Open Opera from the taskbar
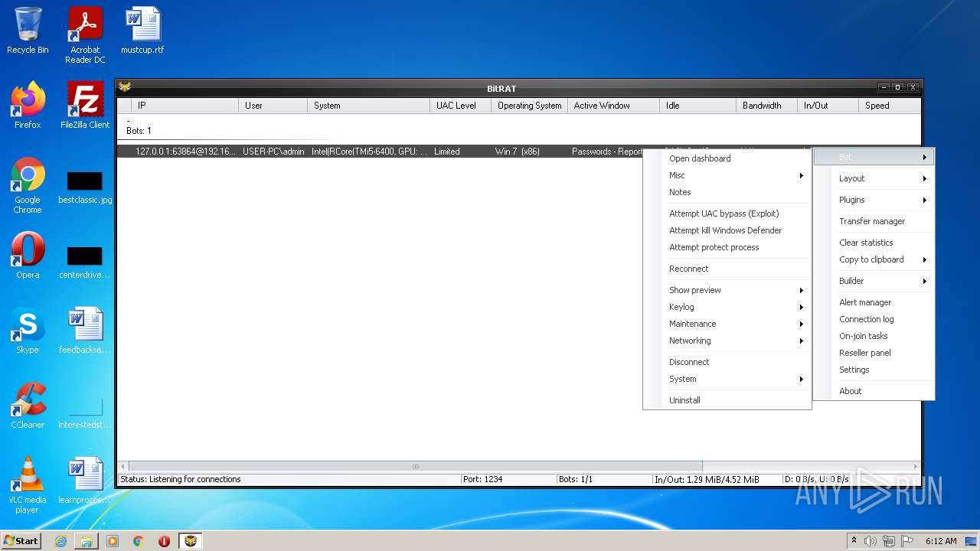Screen dimensions: 980x551 point(164,541)
